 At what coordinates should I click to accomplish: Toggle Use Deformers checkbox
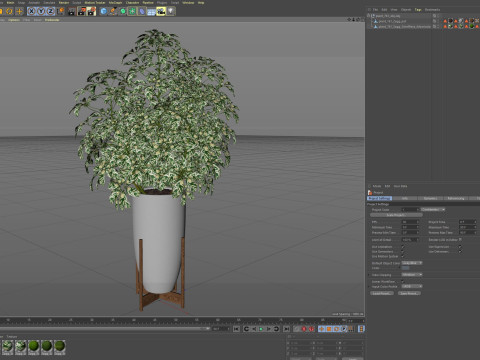pyautogui.click(x=460, y=251)
